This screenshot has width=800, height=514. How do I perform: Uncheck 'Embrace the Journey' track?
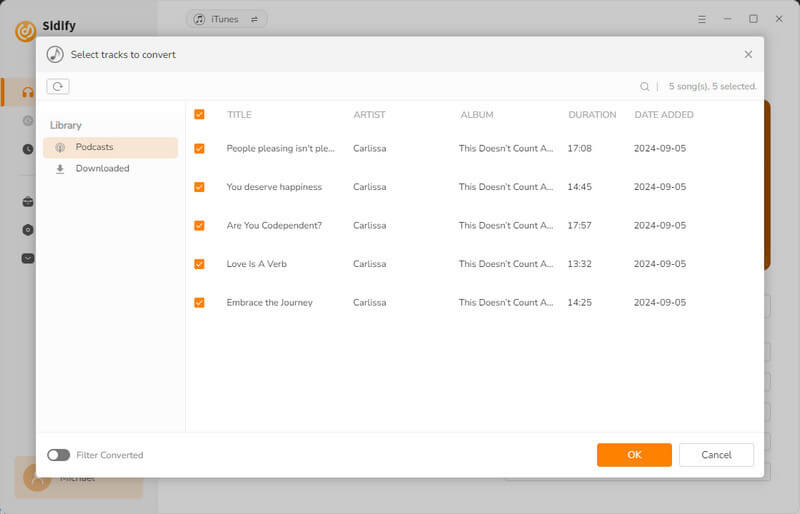click(x=199, y=303)
